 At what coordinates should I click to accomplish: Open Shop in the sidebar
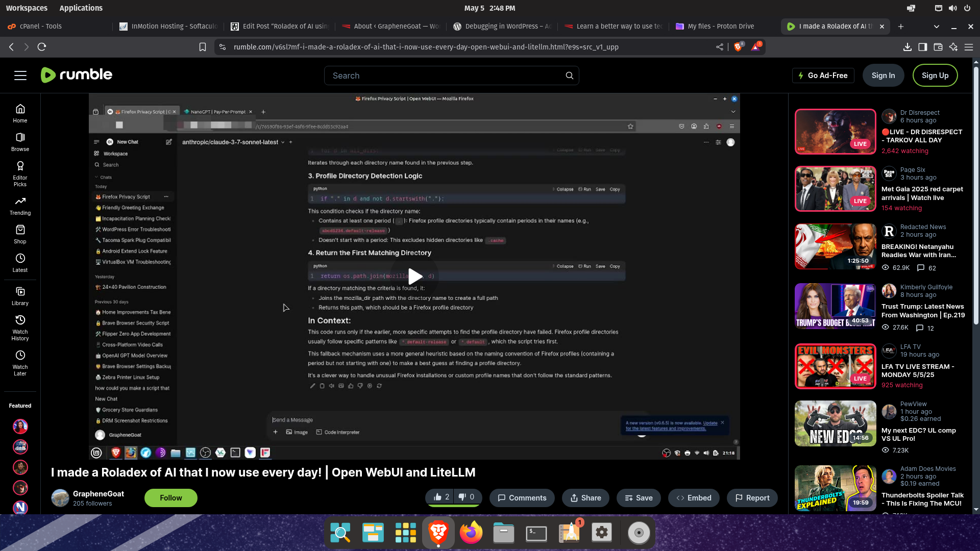coord(20,235)
